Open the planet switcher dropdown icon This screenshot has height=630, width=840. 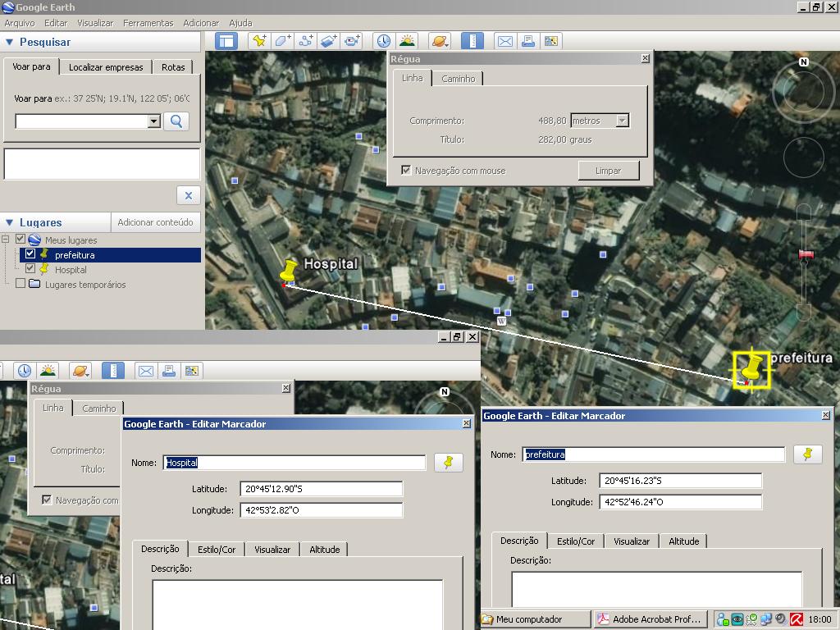tap(440, 41)
